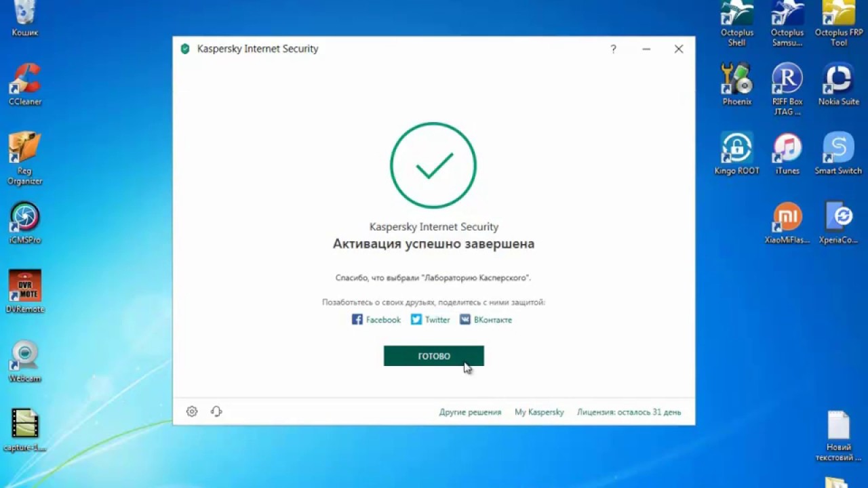The image size is (868, 488).
Task: Select the RIFF Box JTAG icon
Action: pos(787,89)
